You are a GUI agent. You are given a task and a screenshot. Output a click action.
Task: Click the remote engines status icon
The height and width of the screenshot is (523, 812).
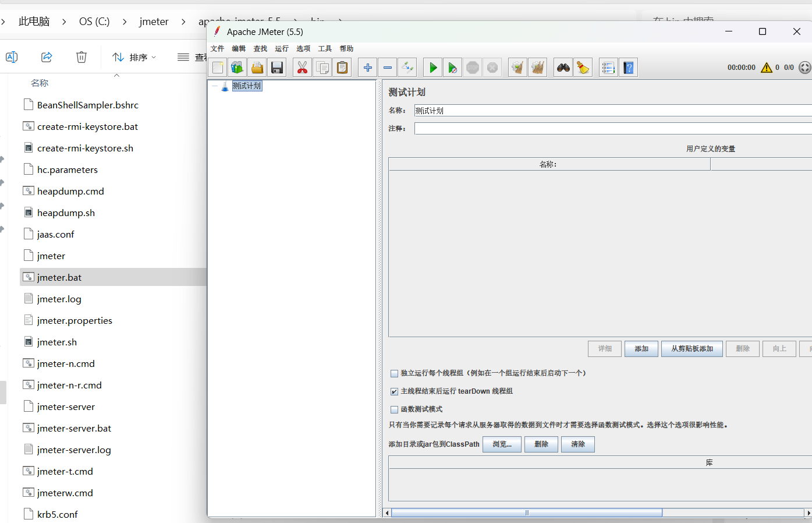tap(805, 68)
